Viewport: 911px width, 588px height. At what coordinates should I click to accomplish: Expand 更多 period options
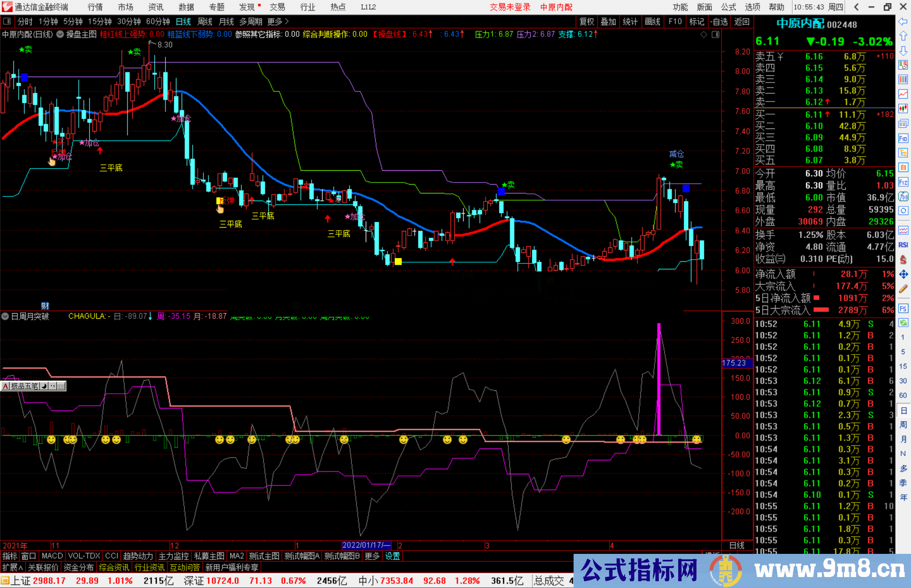tap(278, 21)
